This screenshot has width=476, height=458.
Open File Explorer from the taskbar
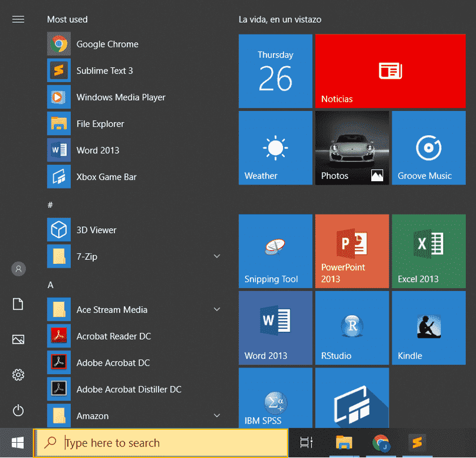point(344,443)
